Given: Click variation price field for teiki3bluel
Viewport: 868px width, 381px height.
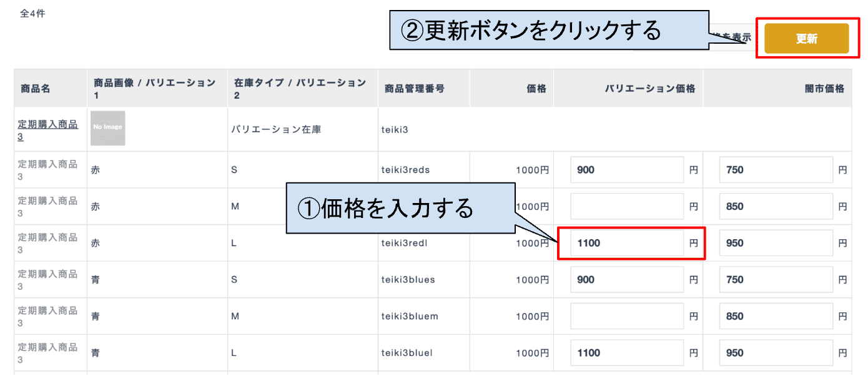Looking at the screenshot, I should click(x=626, y=353).
